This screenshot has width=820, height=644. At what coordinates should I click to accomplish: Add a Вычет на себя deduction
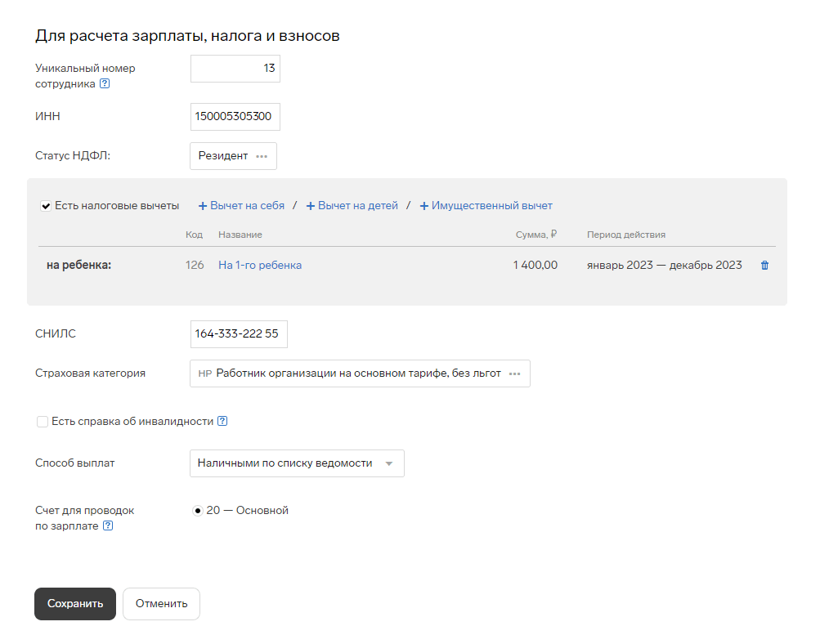pos(242,206)
